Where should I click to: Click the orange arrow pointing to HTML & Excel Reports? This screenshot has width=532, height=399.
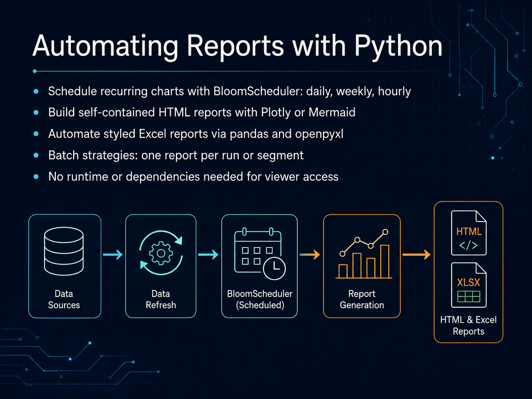417,255
